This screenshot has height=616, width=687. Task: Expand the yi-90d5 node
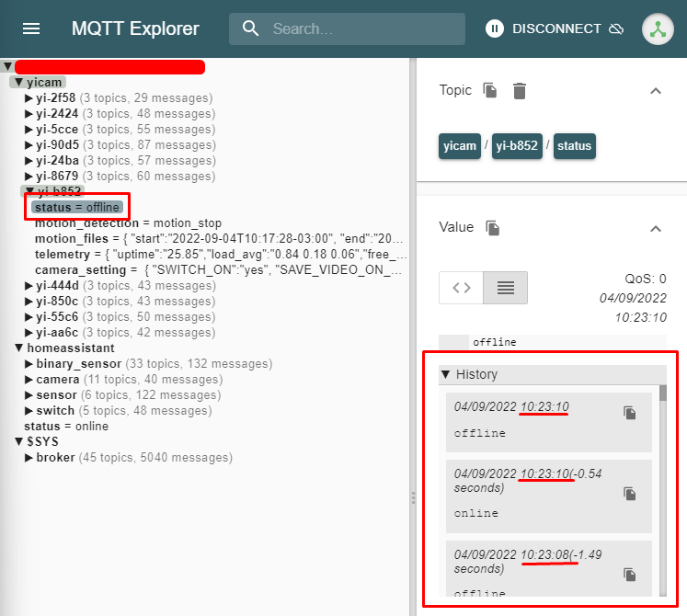tap(29, 145)
